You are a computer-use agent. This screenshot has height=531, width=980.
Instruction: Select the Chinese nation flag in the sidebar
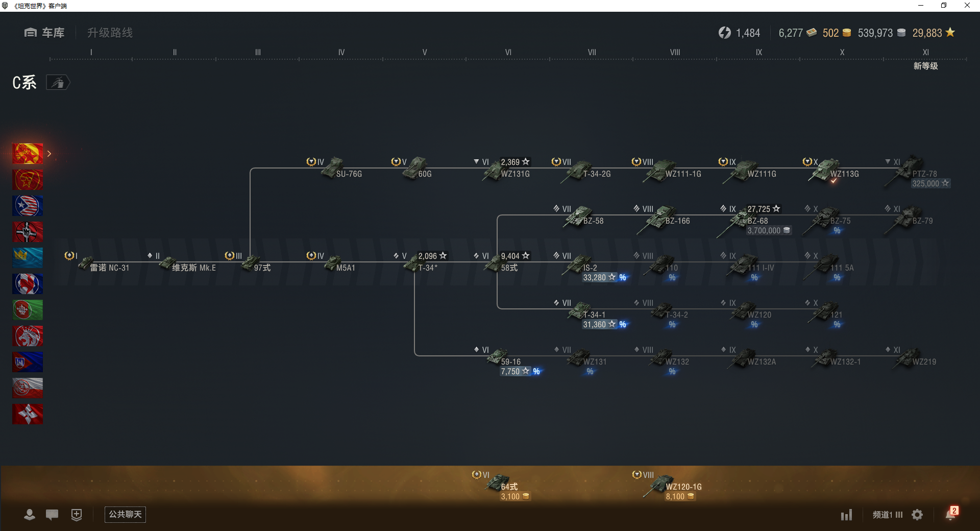coord(28,154)
